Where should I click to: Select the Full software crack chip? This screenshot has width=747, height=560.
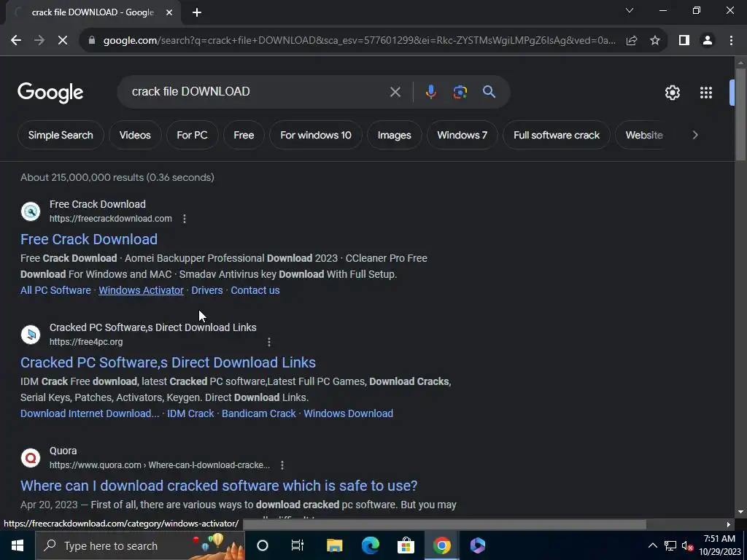(x=557, y=135)
